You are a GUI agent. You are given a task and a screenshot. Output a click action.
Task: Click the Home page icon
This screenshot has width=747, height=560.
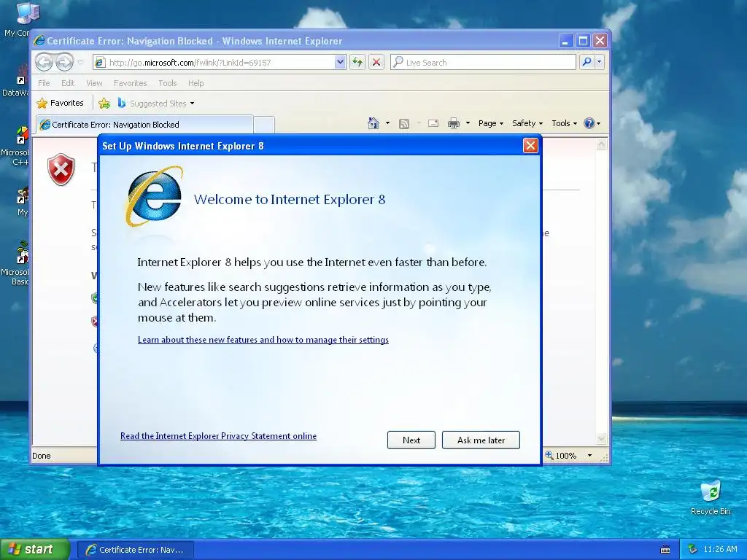coord(373,123)
